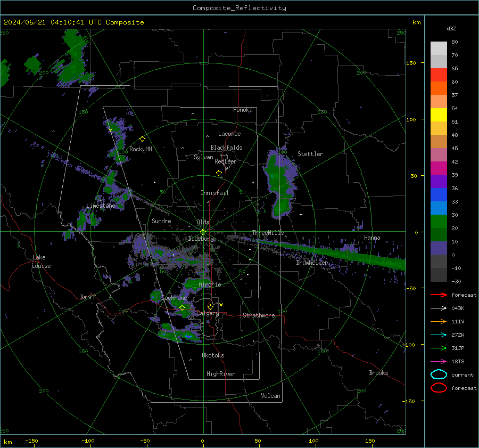
Task: Click the -10 dBZ dark gray swatch
Action: pyautogui.click(x=439, y=262)
